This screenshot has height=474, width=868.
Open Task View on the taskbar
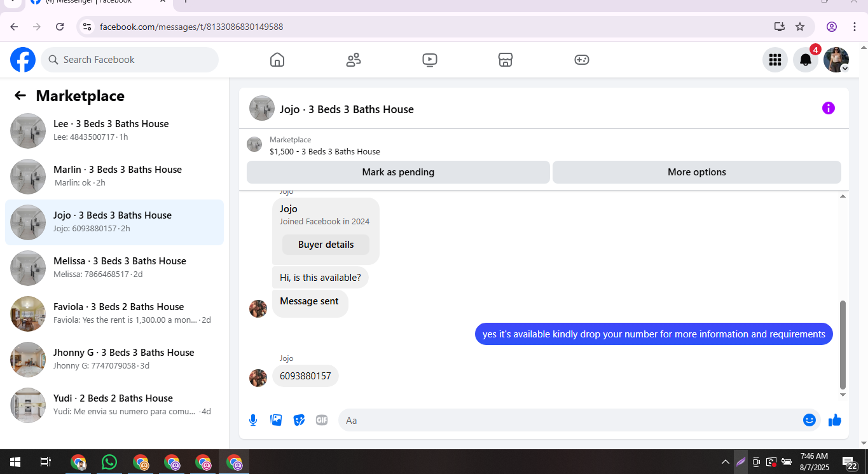(x=46, y=462)
